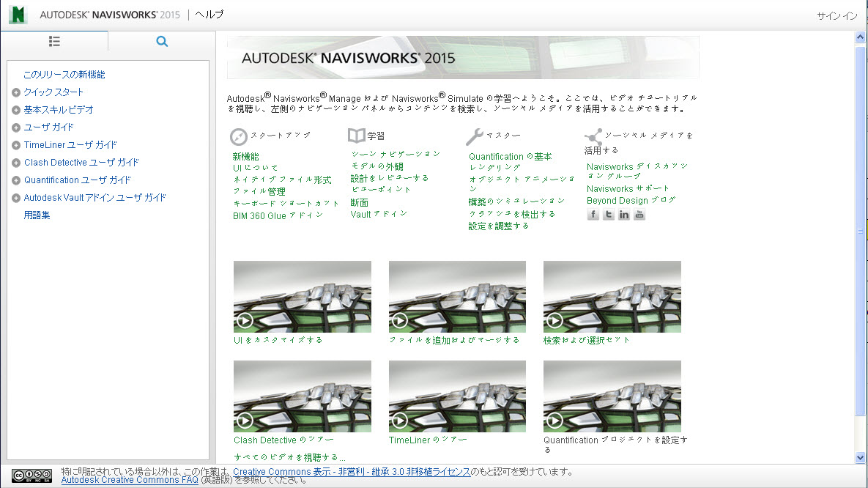Play the TimeLiner のツアー video
868x488 pixels.
pyautogui.click(x=457, y=396)
